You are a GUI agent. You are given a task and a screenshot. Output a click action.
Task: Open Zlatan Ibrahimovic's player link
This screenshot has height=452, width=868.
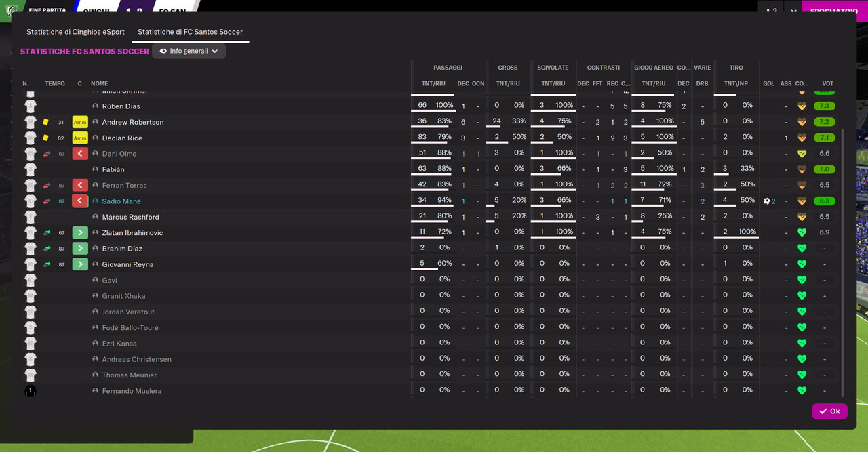coord(133,232)
